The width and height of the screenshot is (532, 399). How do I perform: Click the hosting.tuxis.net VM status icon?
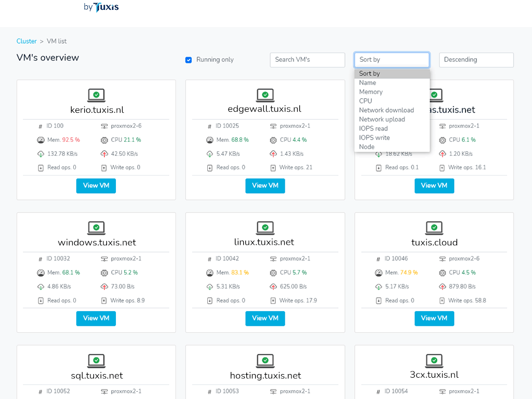point(265,361)
